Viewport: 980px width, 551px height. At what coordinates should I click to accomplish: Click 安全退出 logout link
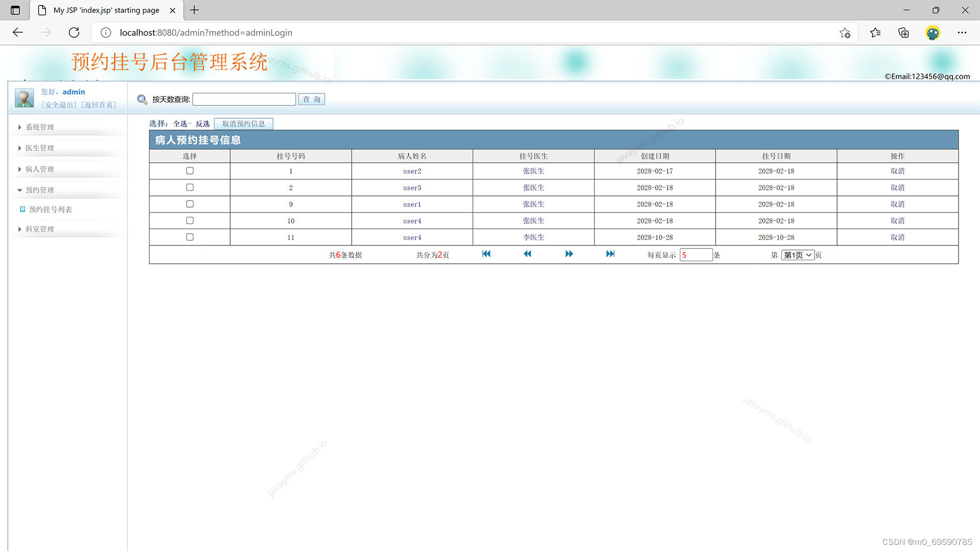(x=59, y=105)
